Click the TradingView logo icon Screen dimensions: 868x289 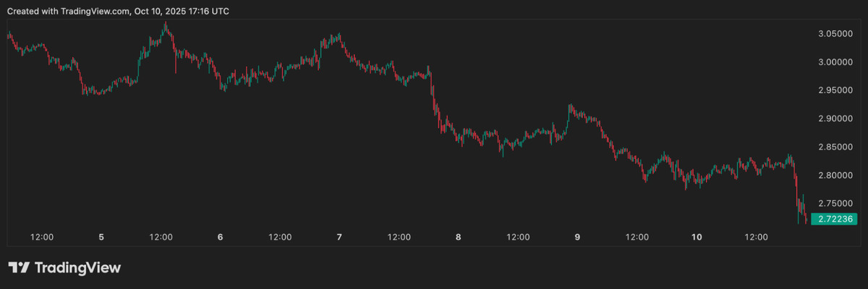click(x=20, y=267)
